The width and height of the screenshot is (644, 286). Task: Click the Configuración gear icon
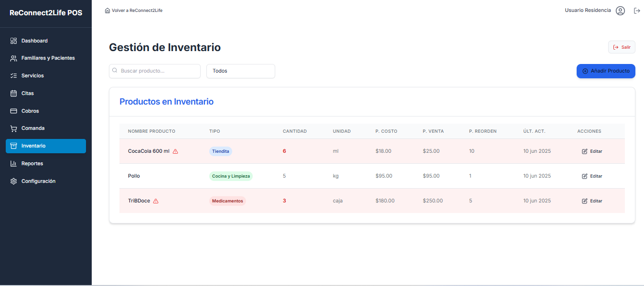(x=13, y=181)
